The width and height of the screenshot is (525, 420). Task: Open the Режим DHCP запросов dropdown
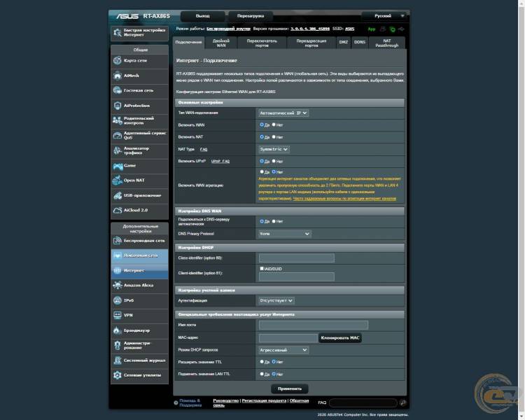pos(283,350)
